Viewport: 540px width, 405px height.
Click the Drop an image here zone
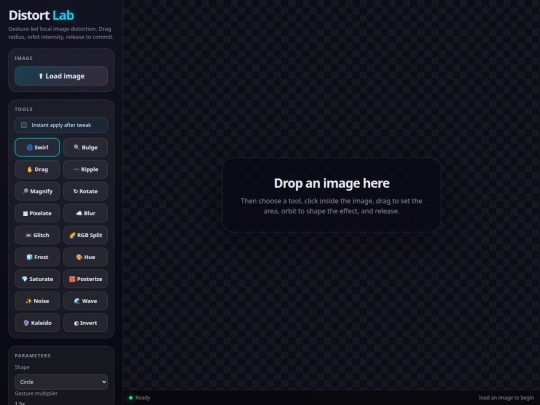coord(332,195)
